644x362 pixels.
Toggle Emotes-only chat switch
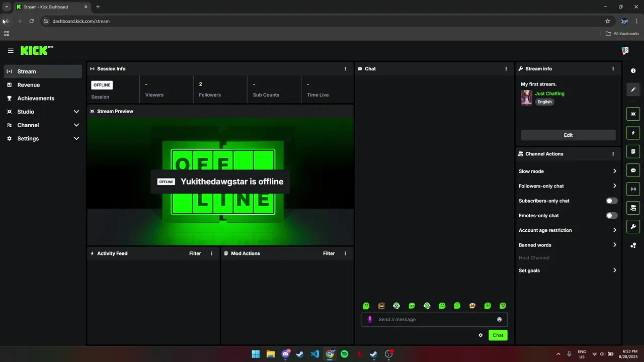[611, 216]
